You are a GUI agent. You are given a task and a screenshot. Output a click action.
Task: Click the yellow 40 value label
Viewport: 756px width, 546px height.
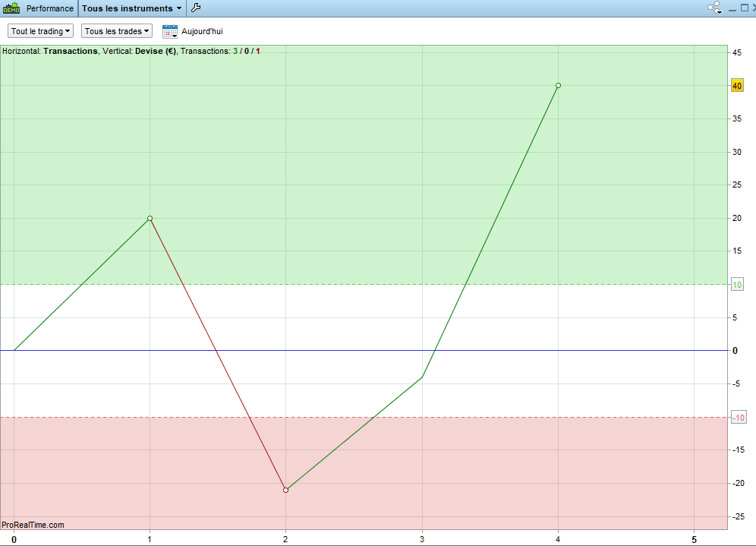click(x=737, y=86)
